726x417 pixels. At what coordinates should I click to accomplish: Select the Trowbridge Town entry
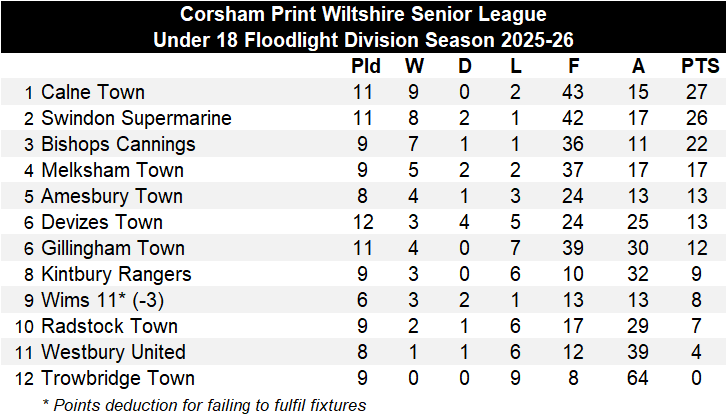click(117, 378)
